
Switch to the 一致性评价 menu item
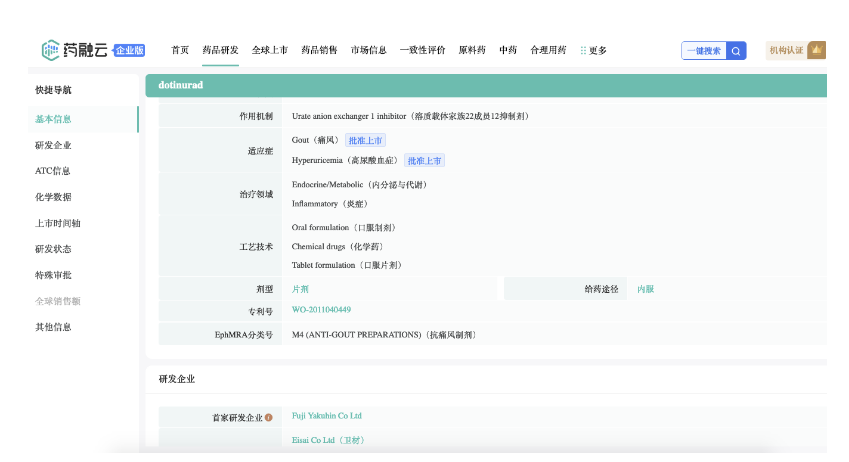tap(422, 50)
